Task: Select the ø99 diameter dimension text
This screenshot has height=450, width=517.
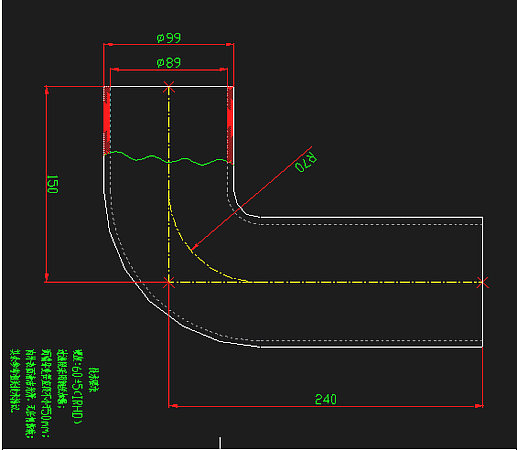Action: [x=169, y=38]
